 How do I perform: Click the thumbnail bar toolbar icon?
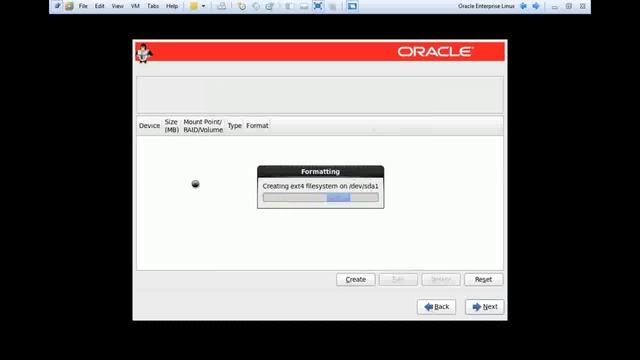[x=304, y=6]
